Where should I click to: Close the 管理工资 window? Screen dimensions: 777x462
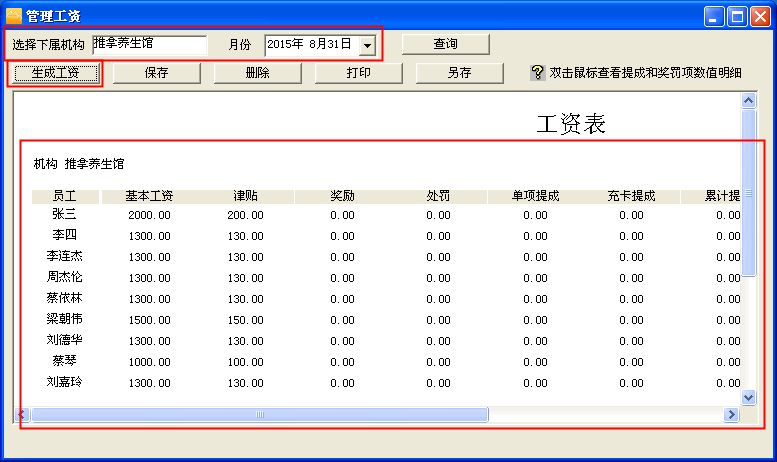(x=760, y=17)
